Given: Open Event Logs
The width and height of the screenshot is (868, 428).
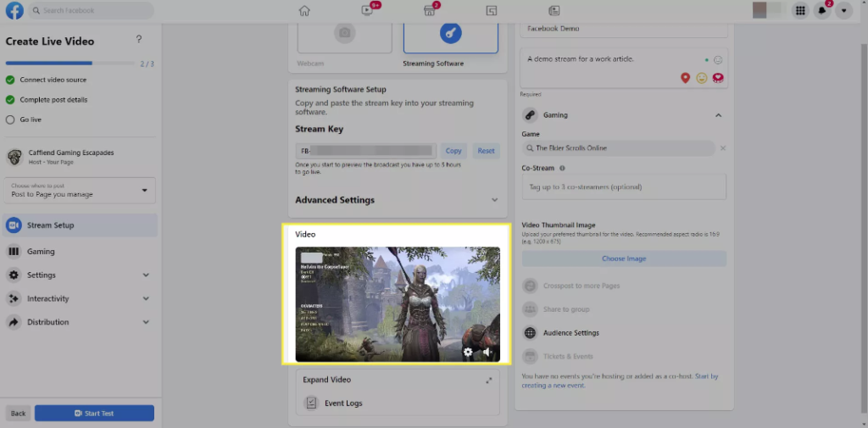Looking at the screenshot, I should [343, 403].
